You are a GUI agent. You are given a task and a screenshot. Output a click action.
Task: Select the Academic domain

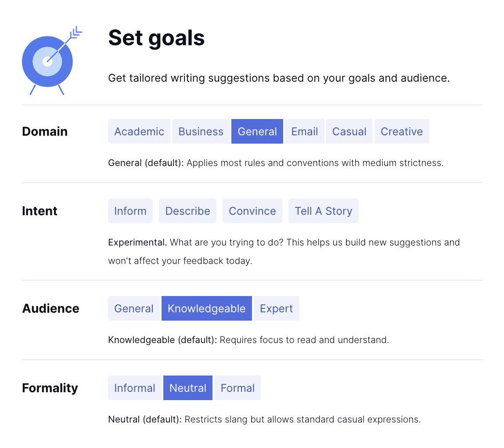click(x=139, y=131)
